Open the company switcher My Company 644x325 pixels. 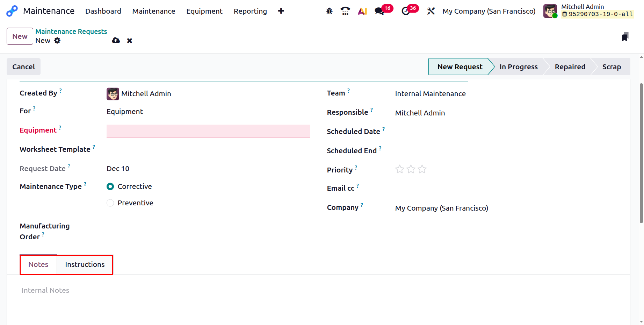tap(489, 11)
